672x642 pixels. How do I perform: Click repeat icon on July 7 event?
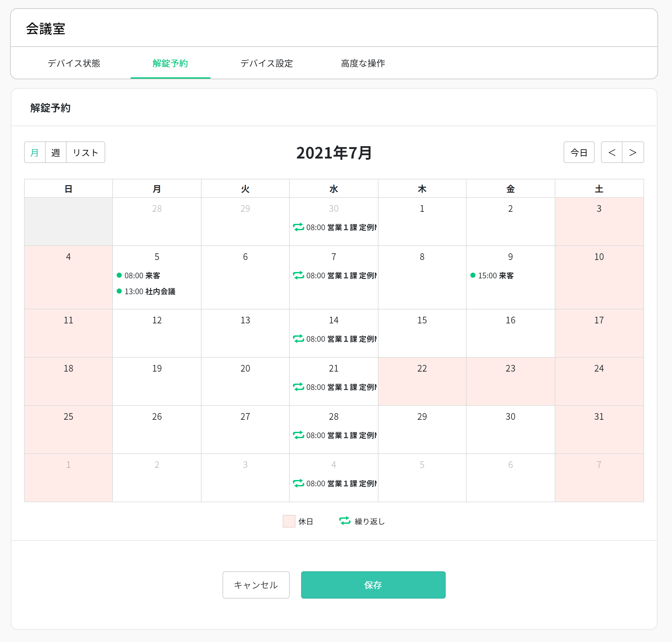298,276
